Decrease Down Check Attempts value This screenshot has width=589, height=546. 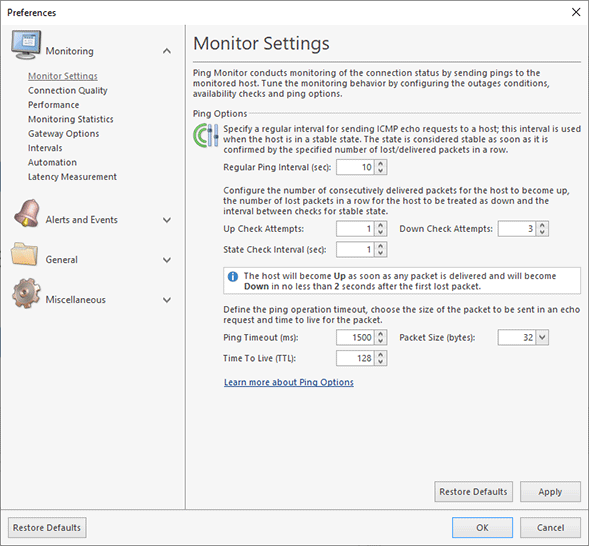542,232
